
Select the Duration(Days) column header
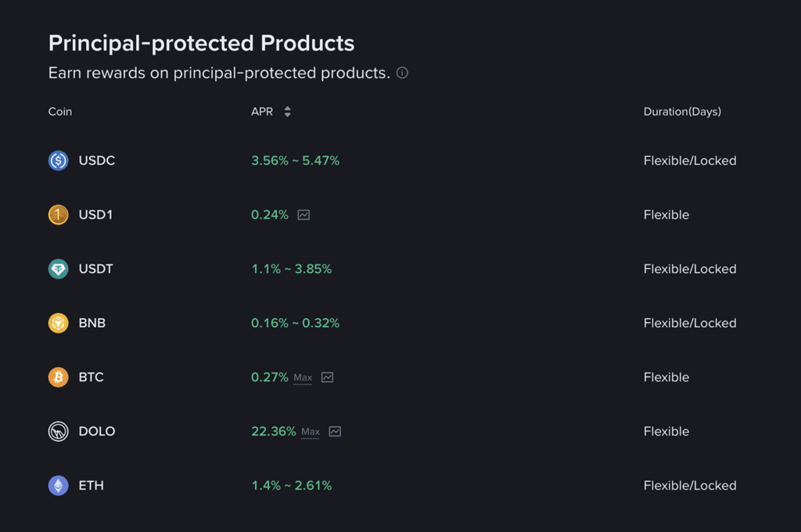pos(681,111)
